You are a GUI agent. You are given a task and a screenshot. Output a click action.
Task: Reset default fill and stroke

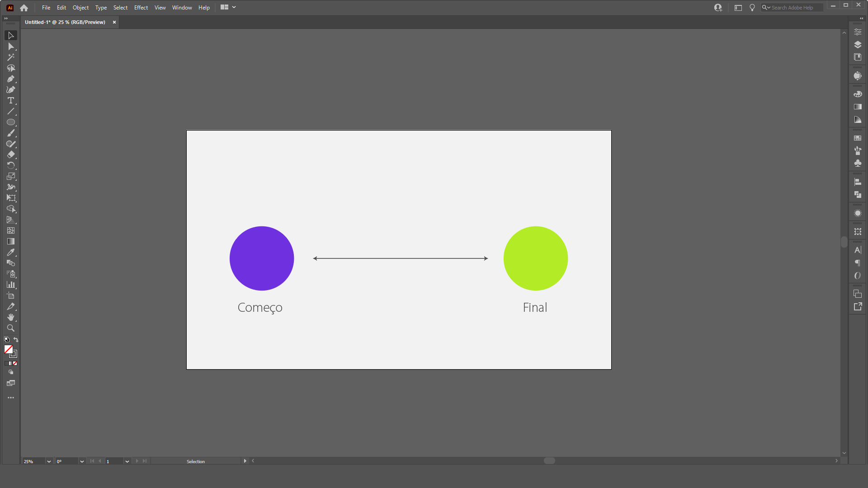click(7, 340)
